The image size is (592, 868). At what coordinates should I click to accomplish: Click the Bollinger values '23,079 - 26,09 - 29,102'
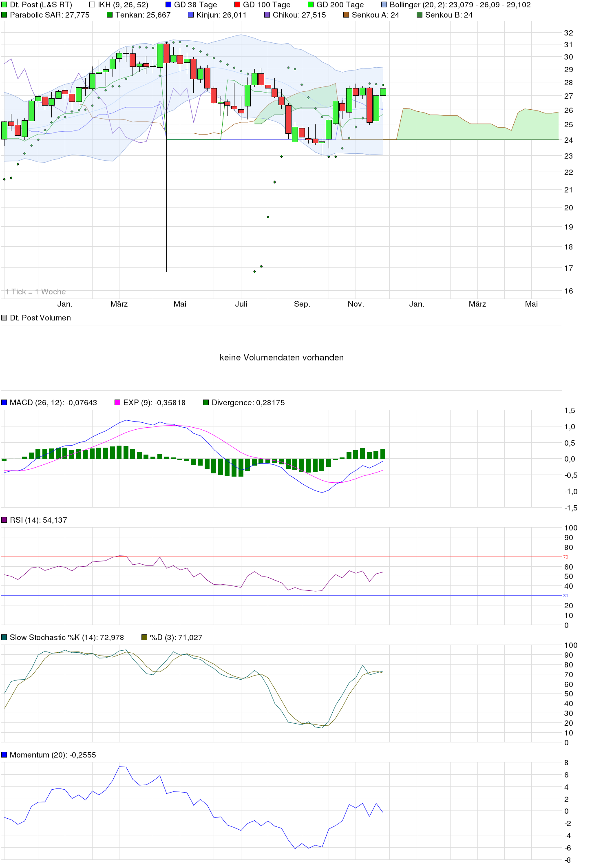tap(490, 5)
